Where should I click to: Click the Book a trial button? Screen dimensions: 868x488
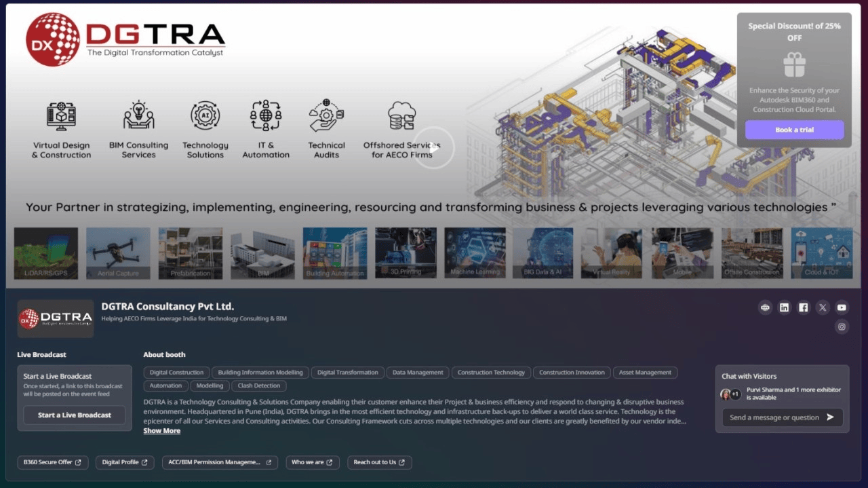tap(794, 130)
